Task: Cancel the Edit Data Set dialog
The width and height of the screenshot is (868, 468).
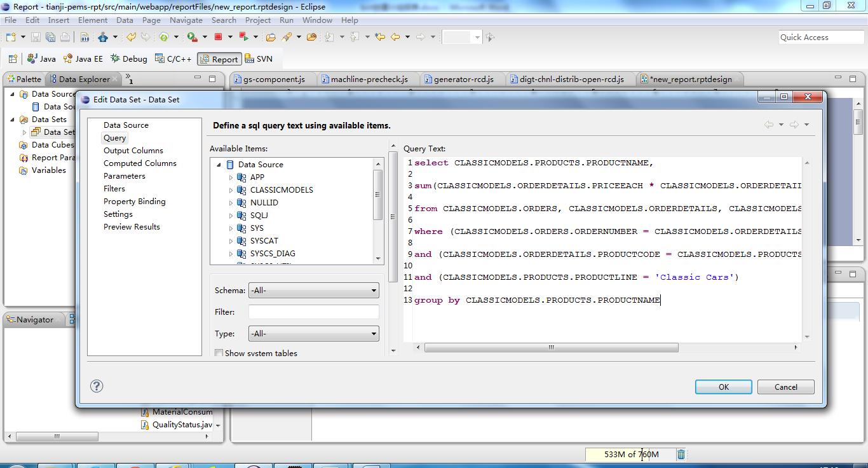Action: click(x=786, y=387)
